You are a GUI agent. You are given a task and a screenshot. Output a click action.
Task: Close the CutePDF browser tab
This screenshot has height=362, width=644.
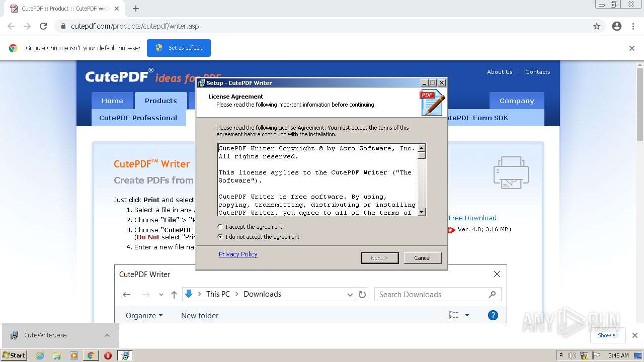click(x=117, y=9)
